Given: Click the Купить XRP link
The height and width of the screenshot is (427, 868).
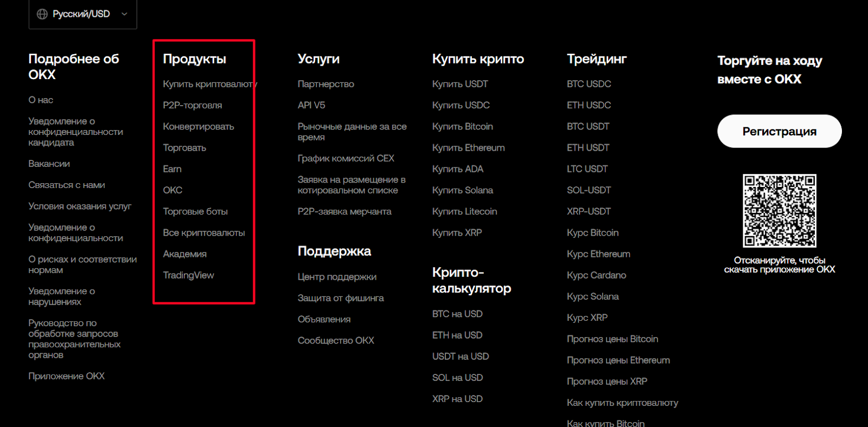Looking at the screenshot, I should pos(457,232).
